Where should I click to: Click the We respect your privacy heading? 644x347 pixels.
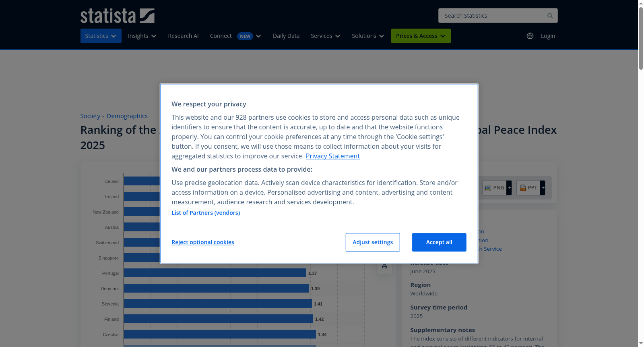[209, 104]
